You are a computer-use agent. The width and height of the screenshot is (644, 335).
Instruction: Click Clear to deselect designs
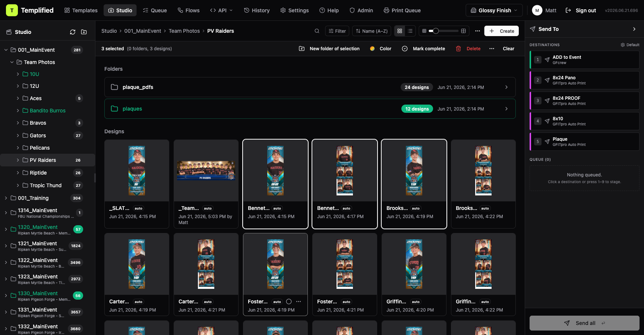(508, 49)
